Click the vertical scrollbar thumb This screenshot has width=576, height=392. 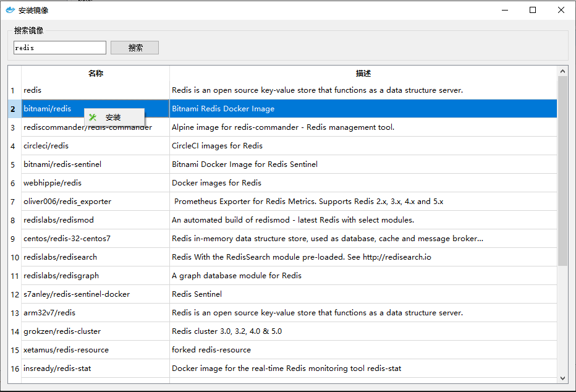pyautogui.click(x=562, y=171)
